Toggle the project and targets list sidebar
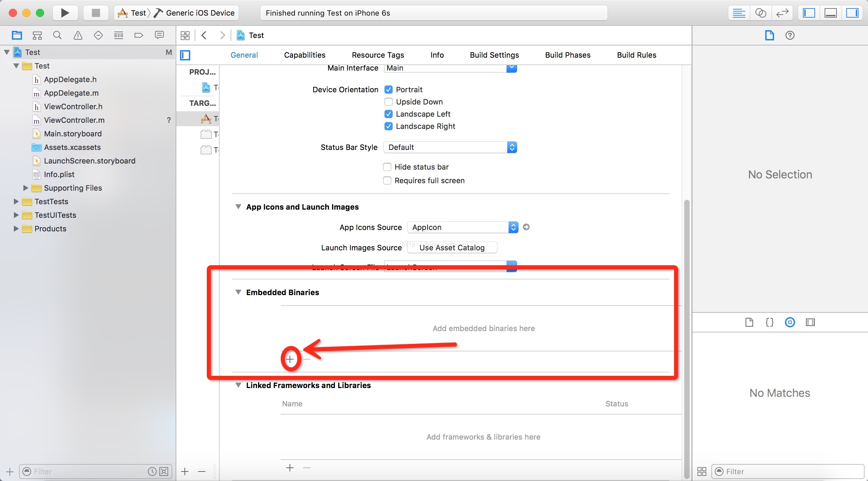 pyautogui.click(x=185, y=55)
